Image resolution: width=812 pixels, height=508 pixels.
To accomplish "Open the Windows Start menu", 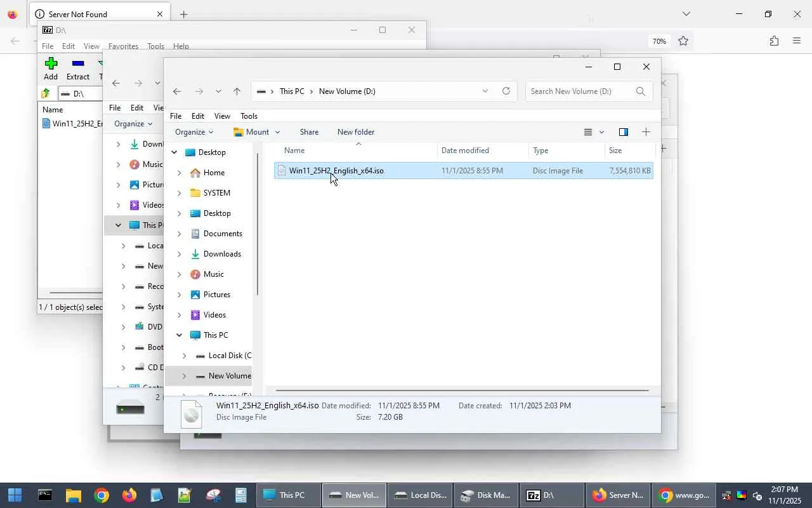I will pyautogui.click(x=15, y=495).
